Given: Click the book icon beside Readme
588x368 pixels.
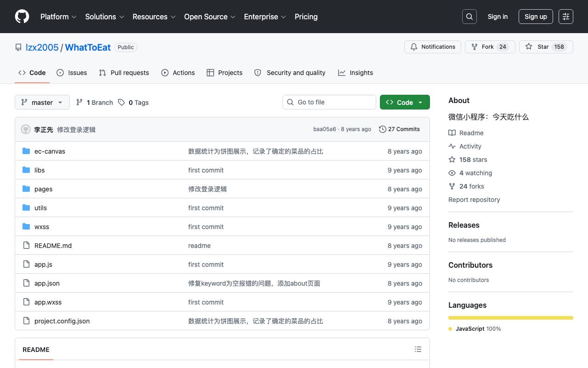Looking at the screenshot, I should coord(452,133).
